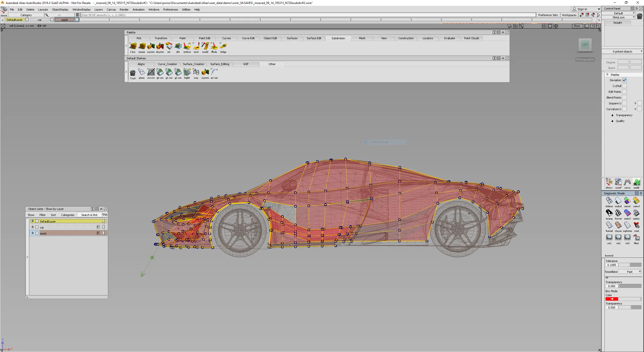Screen dimensions: 644x352
Task: Apply the clayao diagnostic shade
Action: pyautogui.click(x=618, y=227)
